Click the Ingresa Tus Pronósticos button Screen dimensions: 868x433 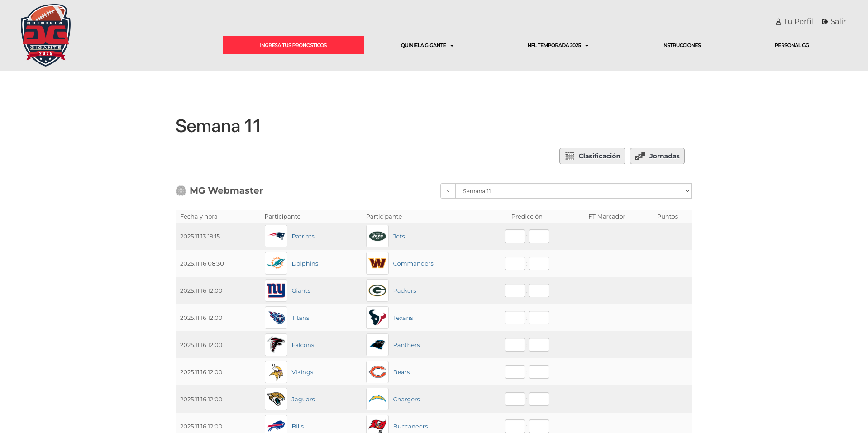(x=293, y=45)
